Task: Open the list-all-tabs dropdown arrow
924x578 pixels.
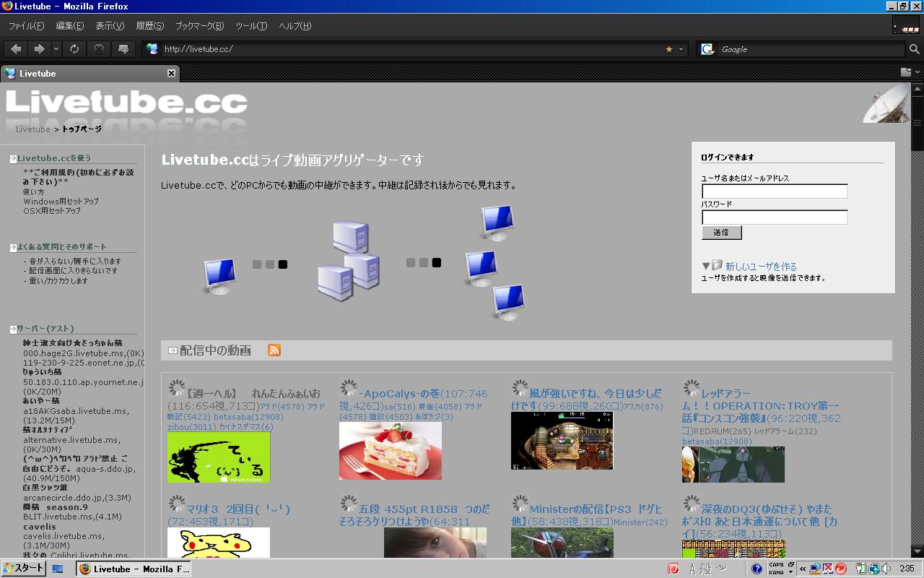Action: (x=918, y=72)
